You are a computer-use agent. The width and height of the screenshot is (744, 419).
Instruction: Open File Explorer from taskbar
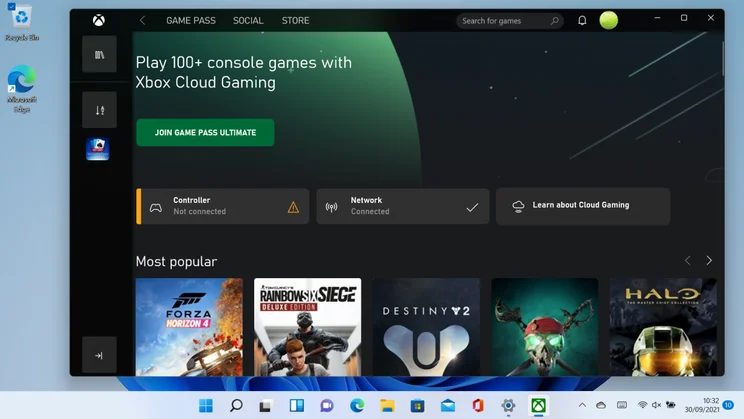(387, 406)
